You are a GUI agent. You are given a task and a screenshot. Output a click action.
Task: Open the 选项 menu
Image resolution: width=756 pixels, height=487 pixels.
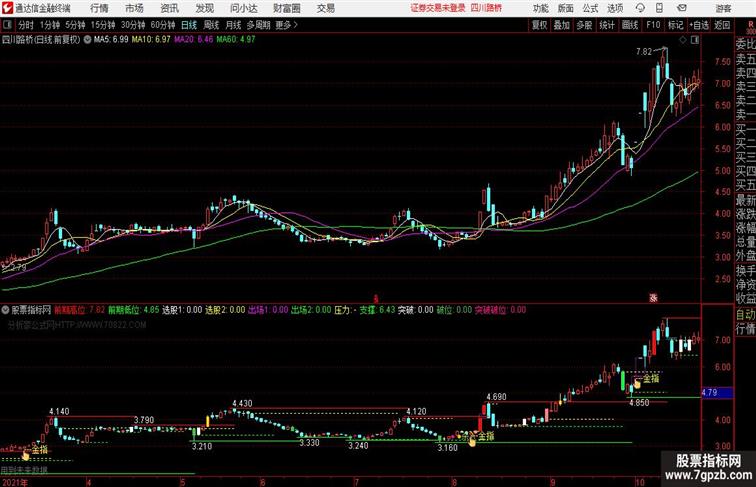tap(615, 8)
